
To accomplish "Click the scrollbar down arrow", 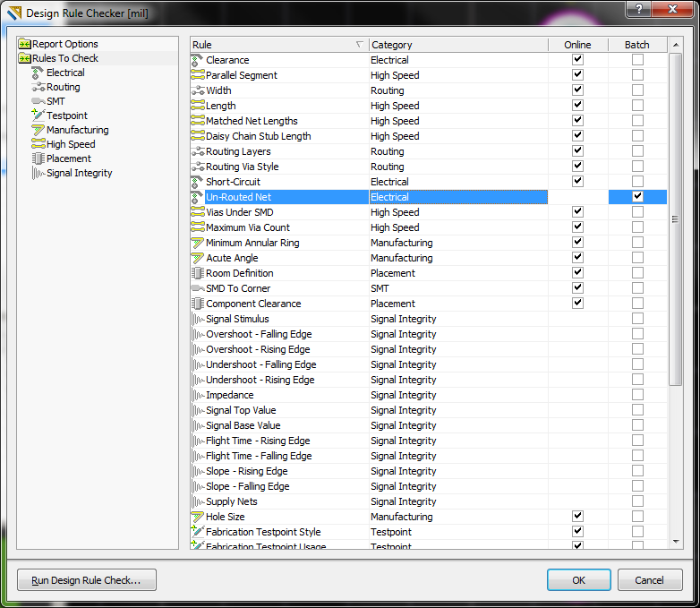I will [x=676, y=542].
